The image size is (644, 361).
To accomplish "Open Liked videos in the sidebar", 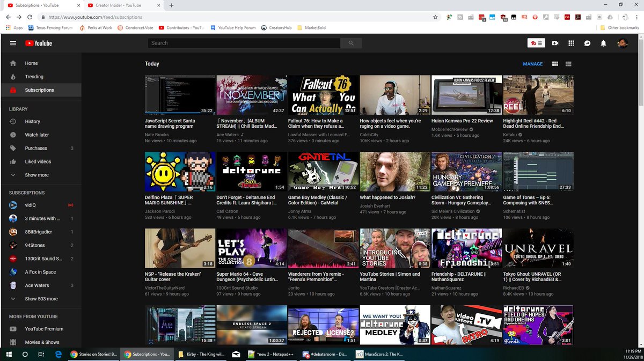I will [41, 161].
